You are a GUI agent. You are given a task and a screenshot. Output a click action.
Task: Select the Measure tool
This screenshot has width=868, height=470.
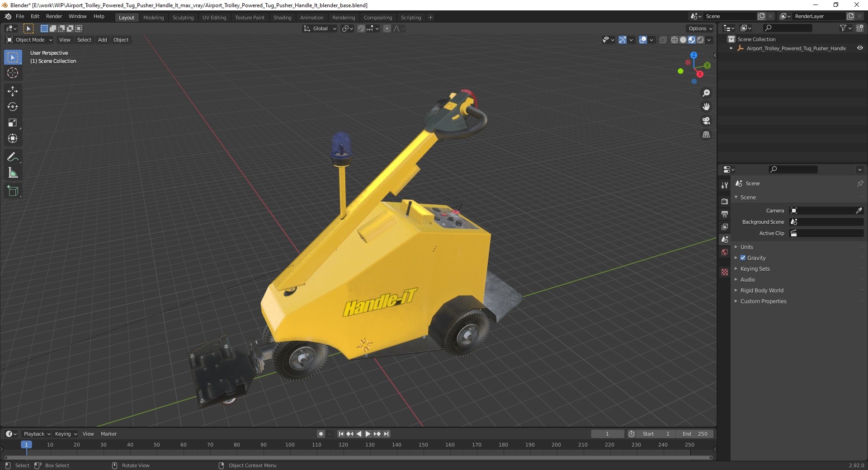click(x=13, y=173)
